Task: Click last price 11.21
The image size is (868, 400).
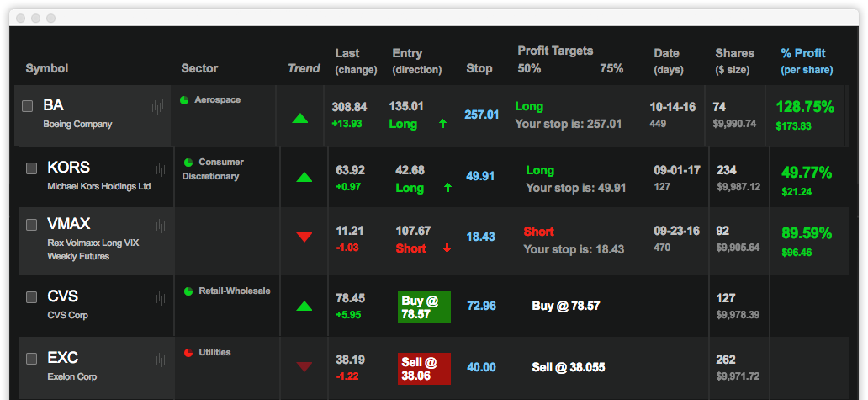Action: [x=348, y=231]
